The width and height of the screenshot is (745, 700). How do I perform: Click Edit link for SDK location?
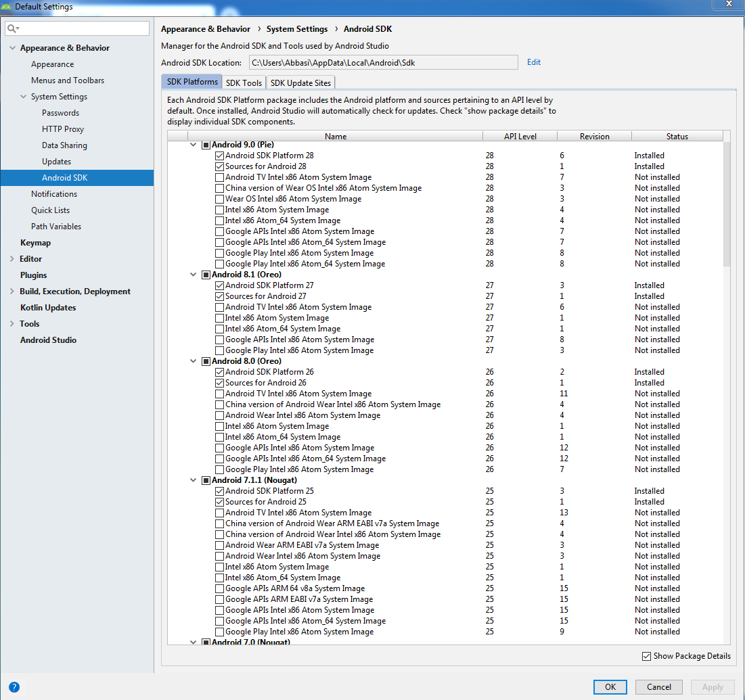[x=534, y=62]
